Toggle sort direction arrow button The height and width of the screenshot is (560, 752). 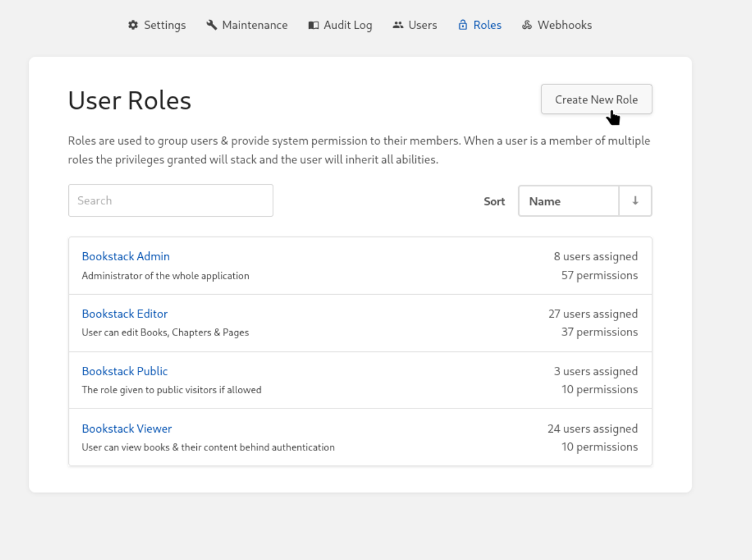pyautogui.click(x=635, y=201)
